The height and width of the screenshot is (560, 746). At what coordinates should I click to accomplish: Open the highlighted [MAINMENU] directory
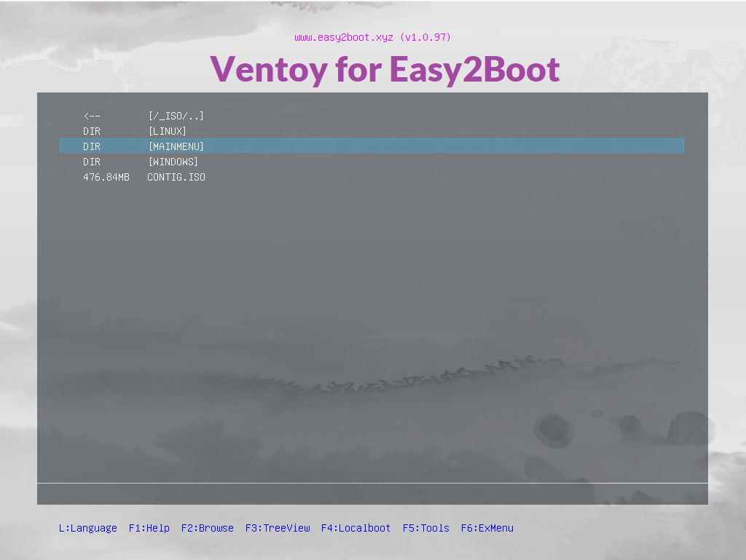click(x=372, y=146)
